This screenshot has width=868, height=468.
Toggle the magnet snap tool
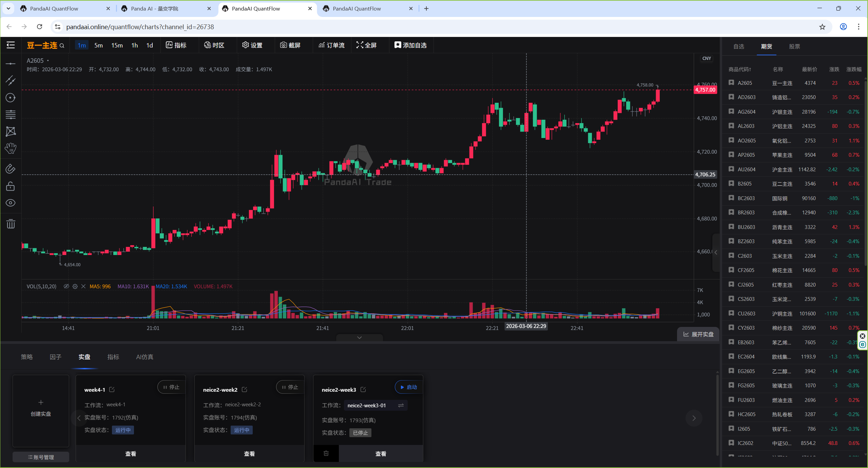point(11,169)
